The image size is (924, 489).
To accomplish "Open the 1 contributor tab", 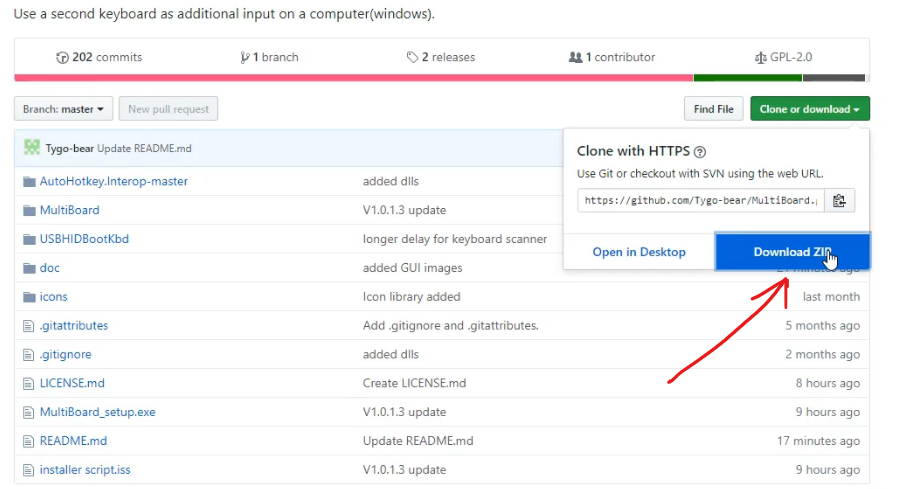I will (612, 57).
